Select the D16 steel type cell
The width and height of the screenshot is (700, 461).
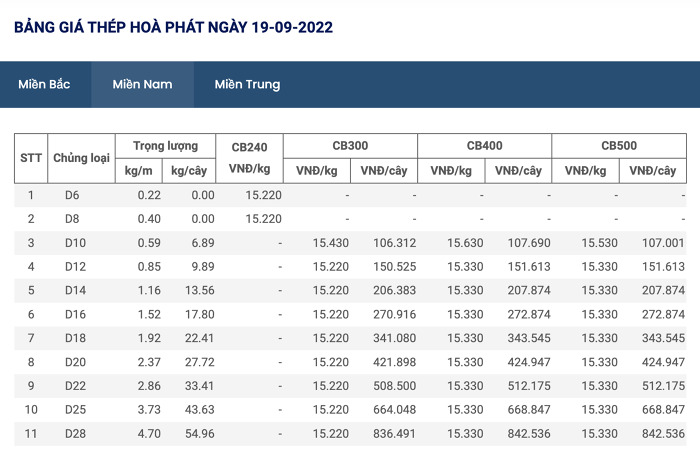coord(75,315)
